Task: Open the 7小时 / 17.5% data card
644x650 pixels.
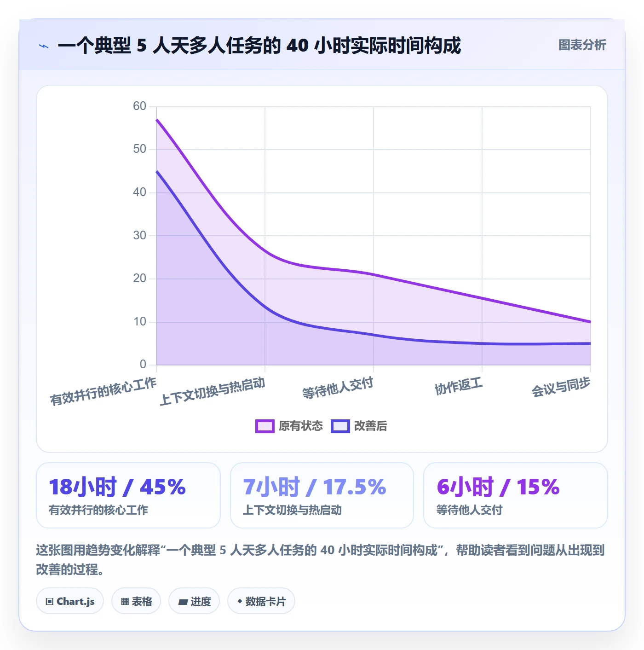Action: coord(322,495)
